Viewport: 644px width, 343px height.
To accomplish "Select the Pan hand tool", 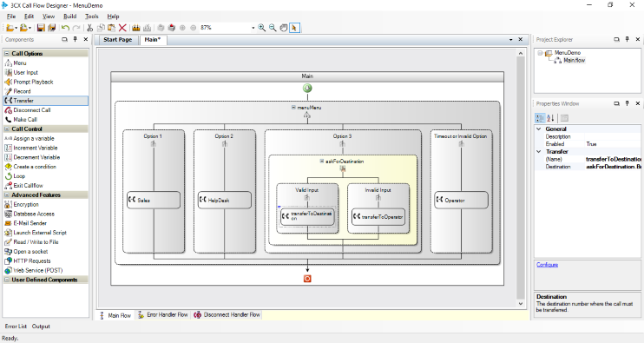I will pyautogui.click(x=284, y=28).
